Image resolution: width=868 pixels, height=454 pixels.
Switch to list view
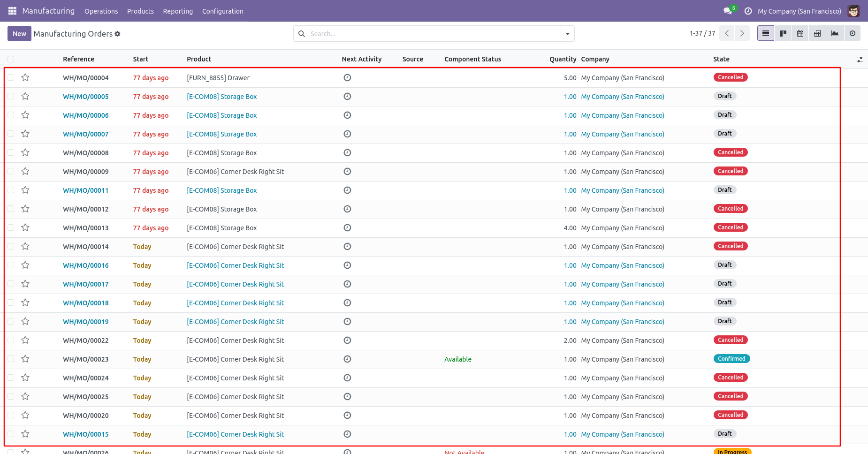coord(766,33)
